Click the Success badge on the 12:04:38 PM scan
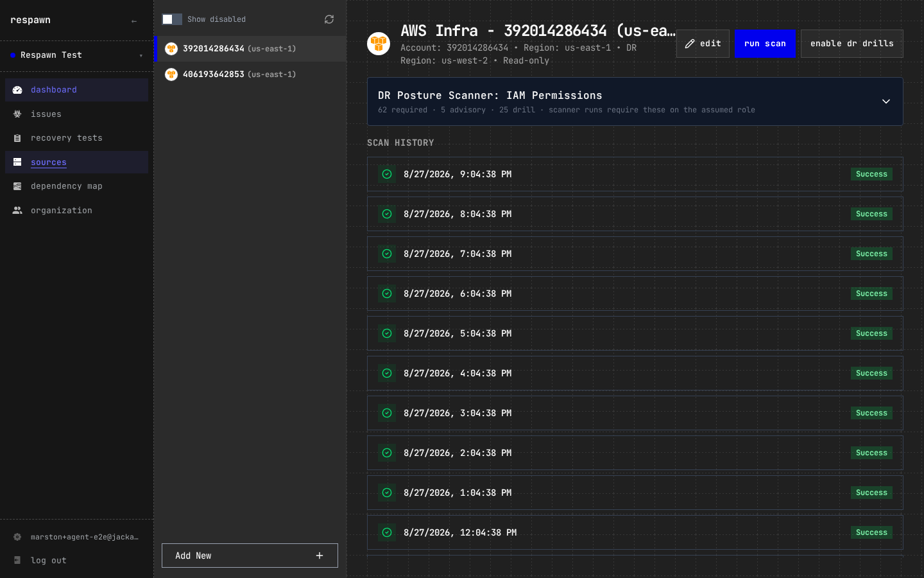The image size is (924, 578). (871, 532)
